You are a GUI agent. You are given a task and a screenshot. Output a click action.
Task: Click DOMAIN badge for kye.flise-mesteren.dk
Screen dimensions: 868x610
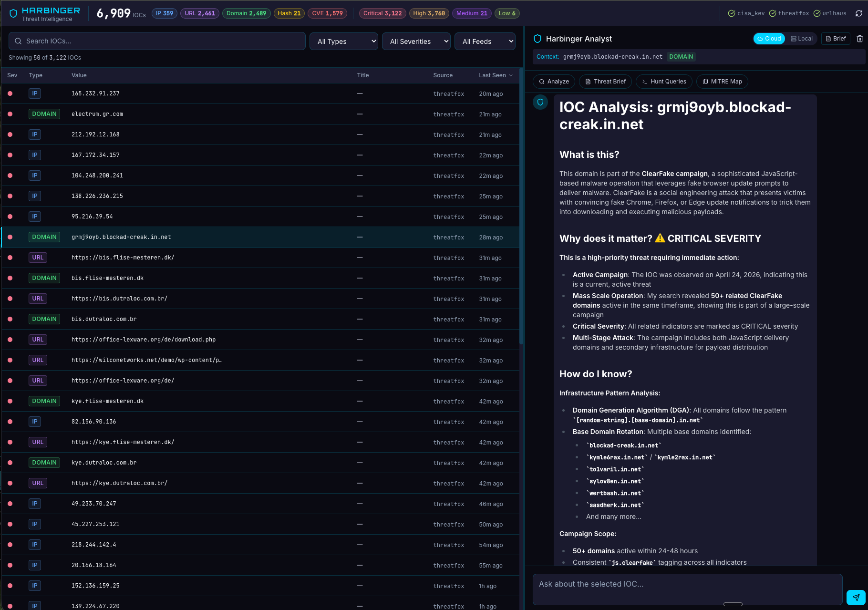click(x=44, y=401)
